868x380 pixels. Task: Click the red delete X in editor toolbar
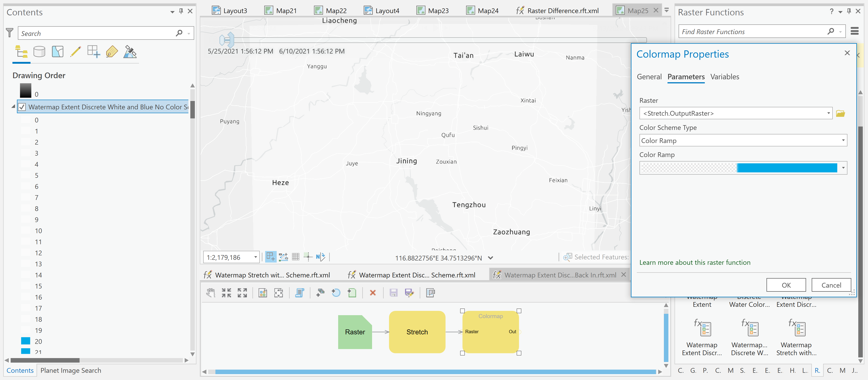372,293
